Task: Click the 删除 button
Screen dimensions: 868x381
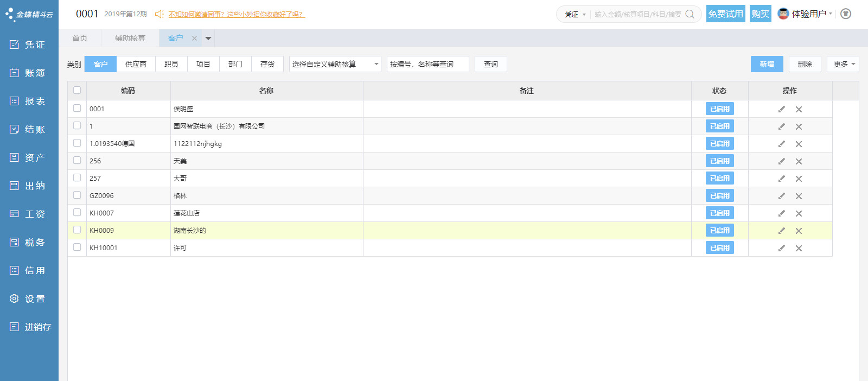Action: coord(805,64)
